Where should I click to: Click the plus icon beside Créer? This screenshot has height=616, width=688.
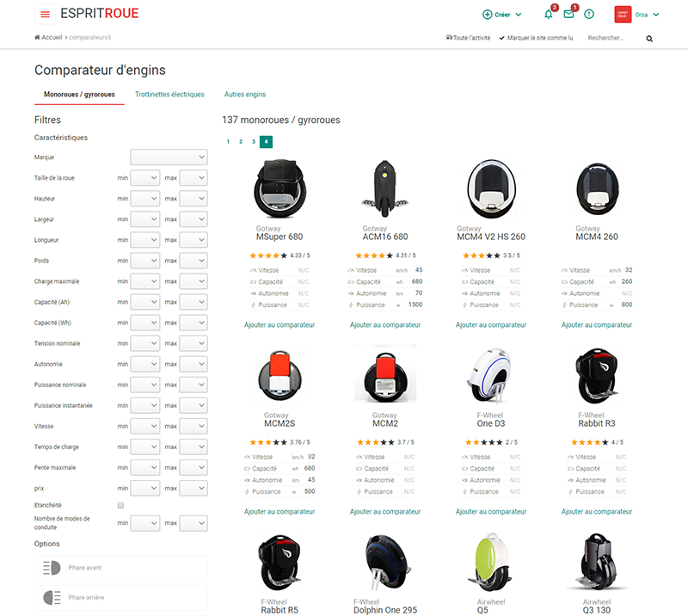coord(487,15)
